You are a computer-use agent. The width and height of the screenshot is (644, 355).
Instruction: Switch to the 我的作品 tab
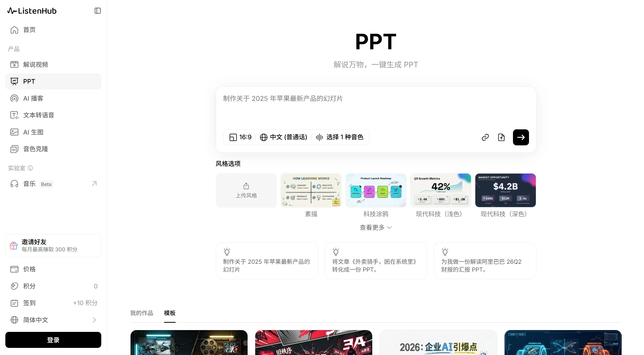pyautogui.click(x=141, y=313)
